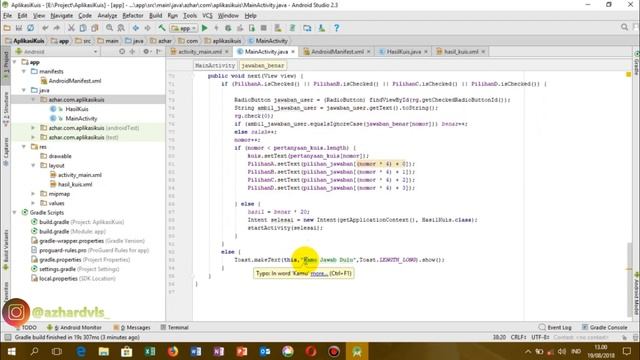This screenshot has height=360, width=640.
Task: Click the Redo arrow icon
Action: pos(57,28)
